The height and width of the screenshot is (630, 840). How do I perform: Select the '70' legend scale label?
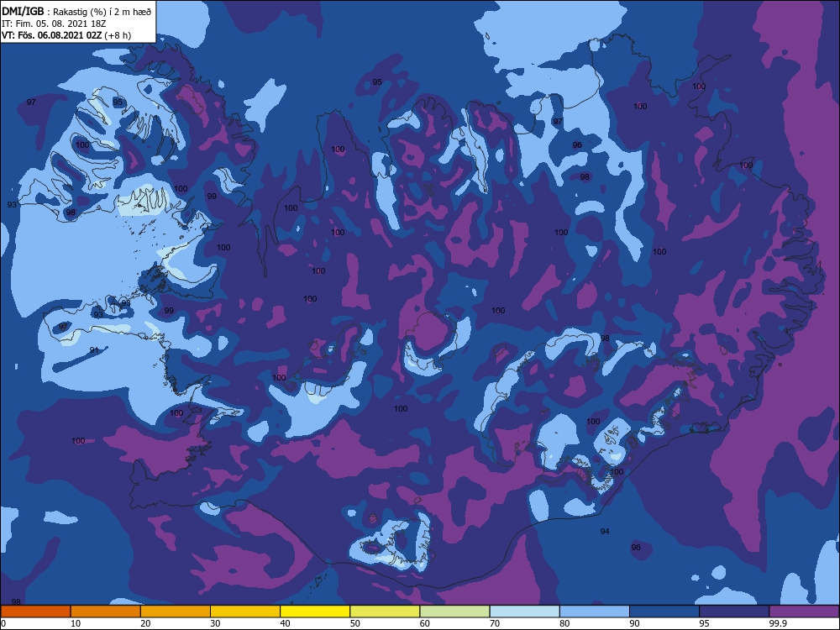495,623
